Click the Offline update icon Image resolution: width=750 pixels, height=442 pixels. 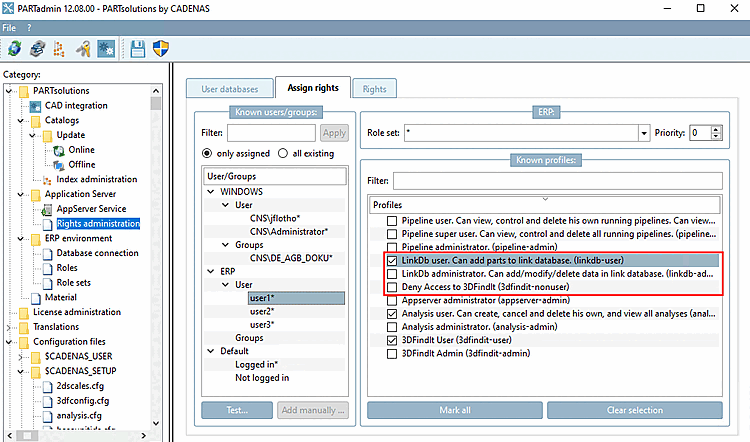pos(59,166)
